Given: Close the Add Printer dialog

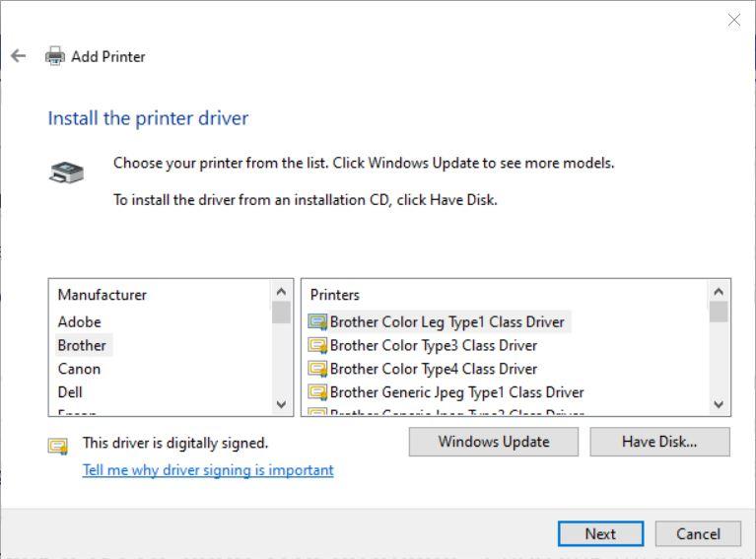Looking at the screenshot, I should (733, 21).
